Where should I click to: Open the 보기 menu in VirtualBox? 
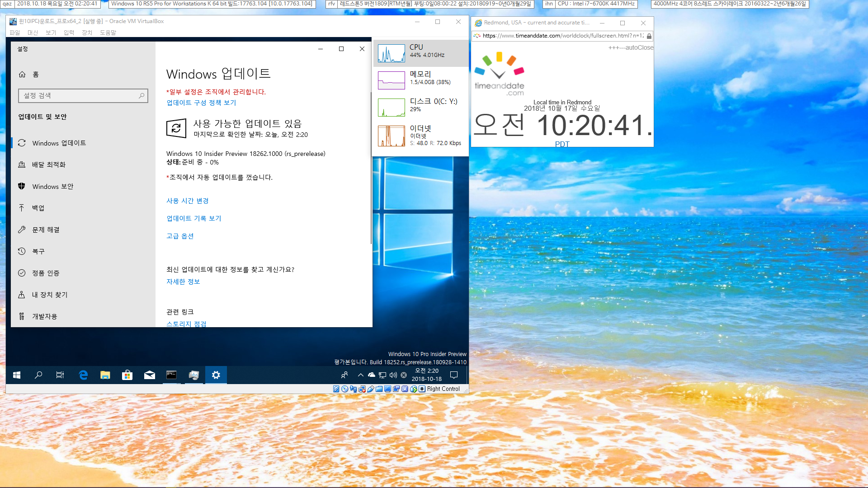tap(51, 33)
